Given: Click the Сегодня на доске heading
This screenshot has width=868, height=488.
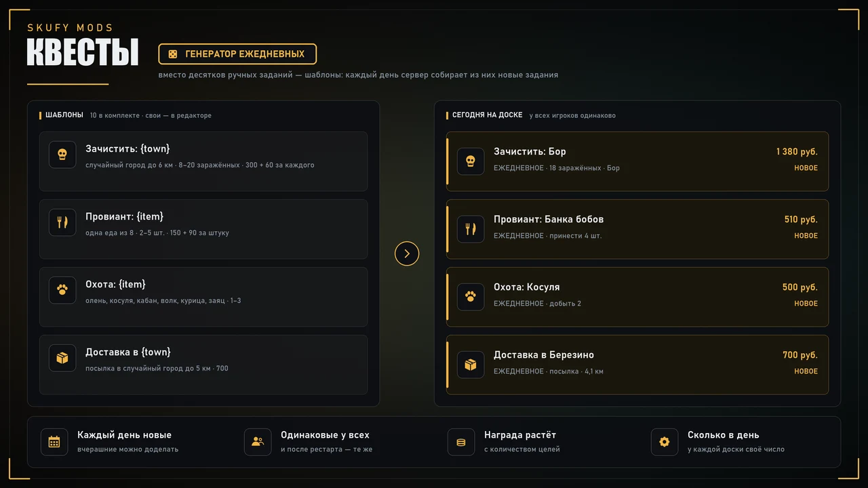Looking at the screenshot, I should click(488, 115).
